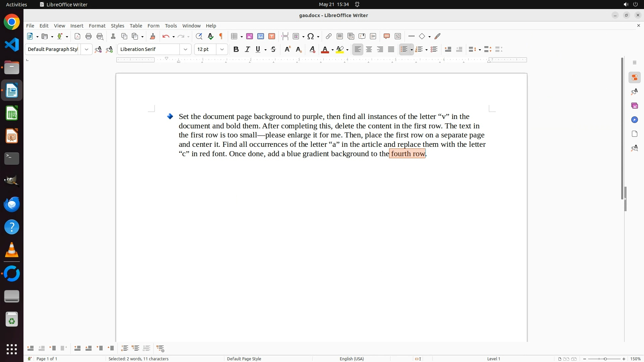
Task: Insert a special character (Omega icon)
Action: click(311, 37)
